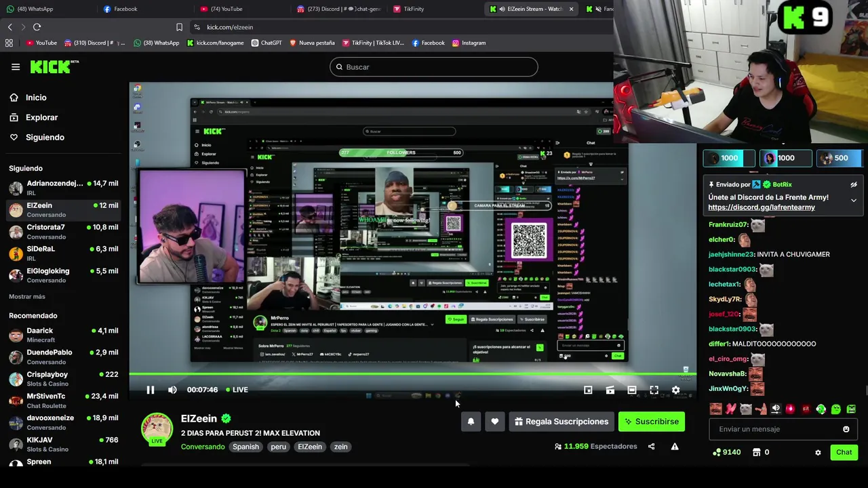Expand the pinned BotRix message chevron
The image size is (868, 488).
[x=854, y=201]
